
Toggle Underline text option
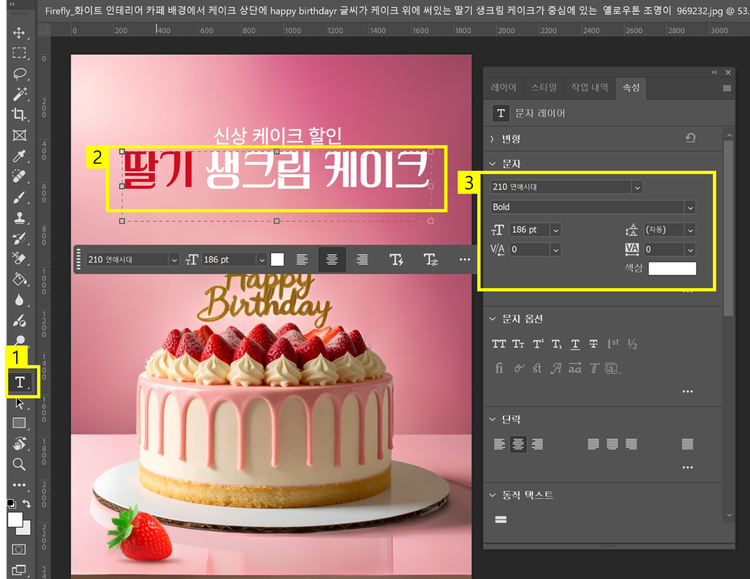pyautogui.click(x=575, y=344)
